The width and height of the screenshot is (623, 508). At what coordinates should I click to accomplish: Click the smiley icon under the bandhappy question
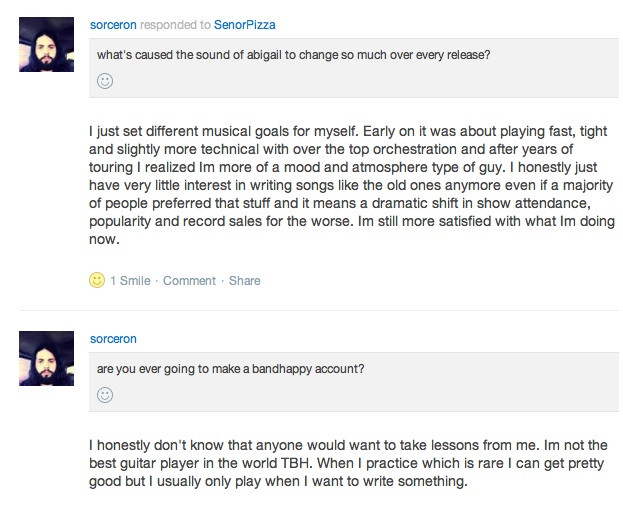coord(105,395)
